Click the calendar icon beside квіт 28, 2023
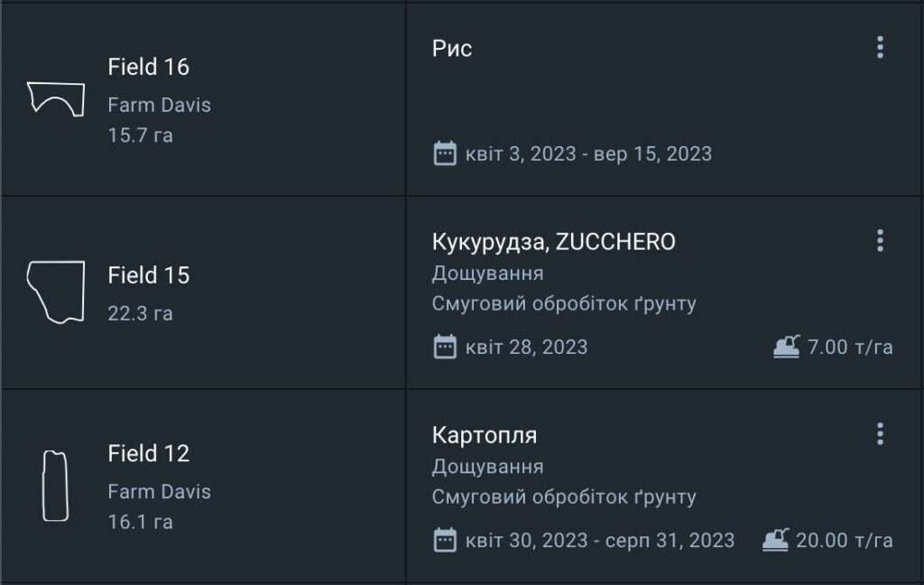The width and height of the screenshot is (924, 585). 445,347
